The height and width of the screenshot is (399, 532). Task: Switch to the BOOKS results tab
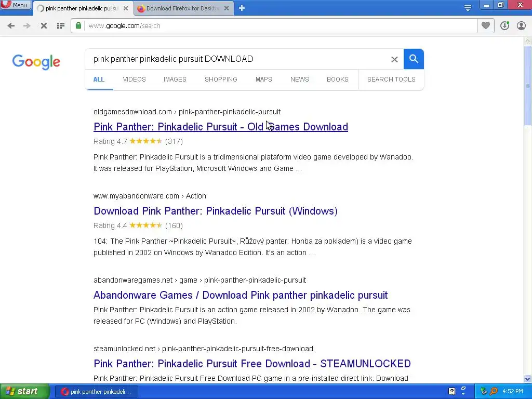pos(338,79)
